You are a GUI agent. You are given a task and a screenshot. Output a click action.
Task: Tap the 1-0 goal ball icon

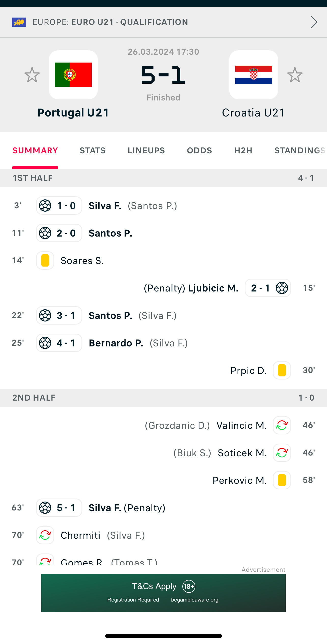[45, 206]
